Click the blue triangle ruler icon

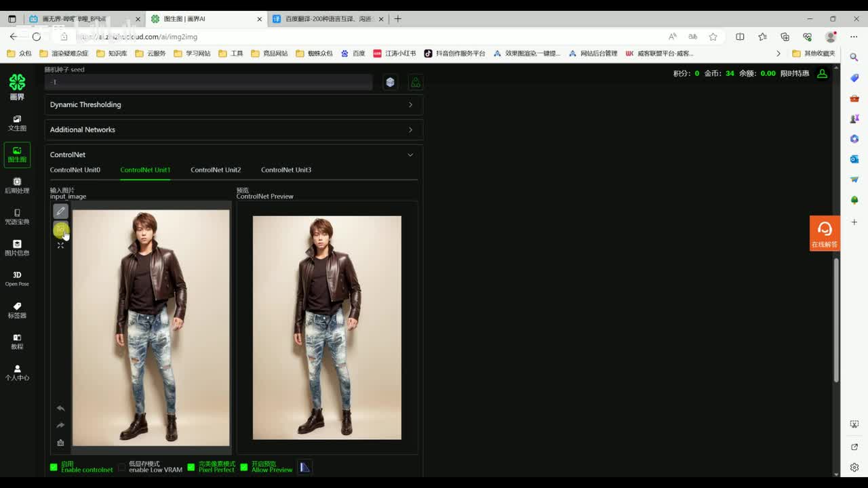[x=305, y=467]
